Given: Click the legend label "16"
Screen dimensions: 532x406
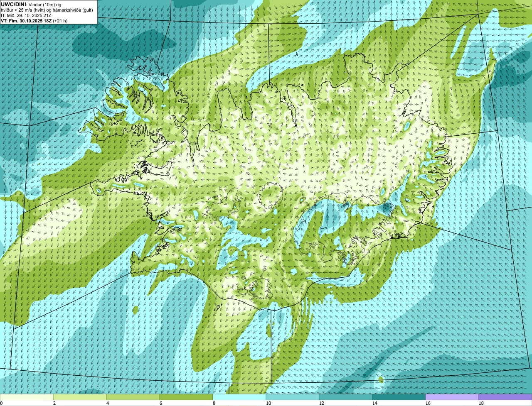Looking at the screenshot, I should [428, 403].
